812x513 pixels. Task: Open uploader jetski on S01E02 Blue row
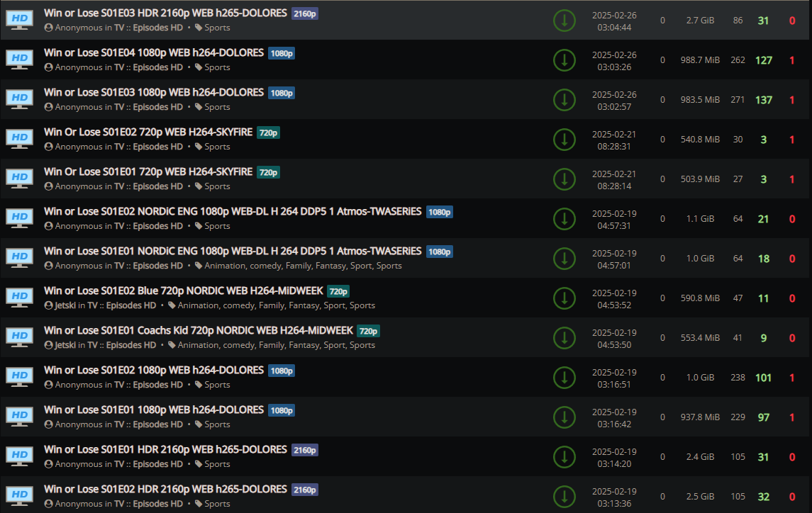click(65, 305)
